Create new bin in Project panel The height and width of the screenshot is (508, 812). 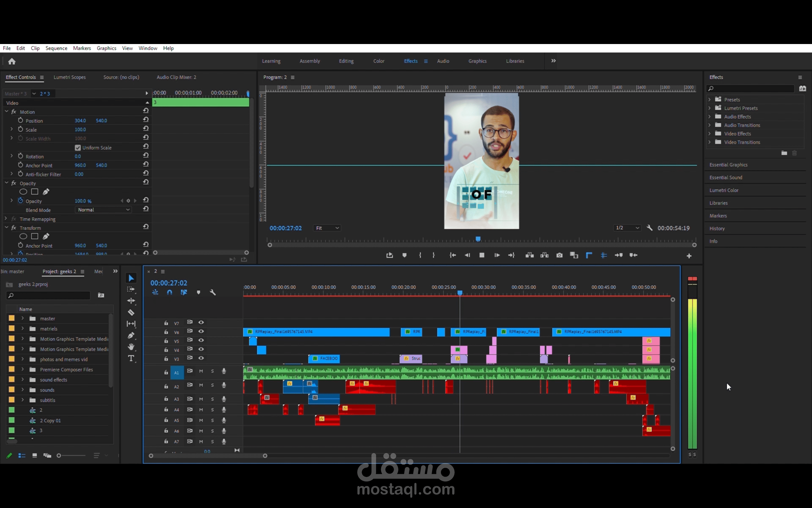[101, 295]
